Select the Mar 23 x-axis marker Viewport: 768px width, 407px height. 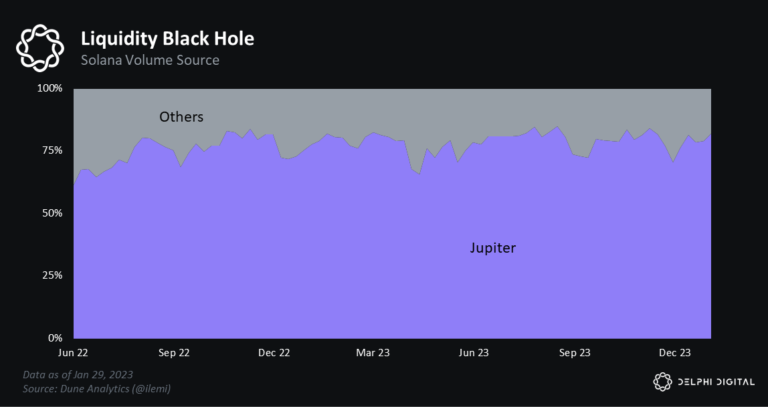point(373,353)
